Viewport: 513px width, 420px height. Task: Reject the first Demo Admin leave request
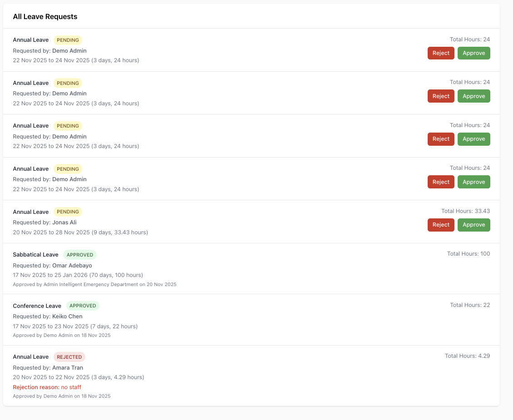click(x=441, y=53)
